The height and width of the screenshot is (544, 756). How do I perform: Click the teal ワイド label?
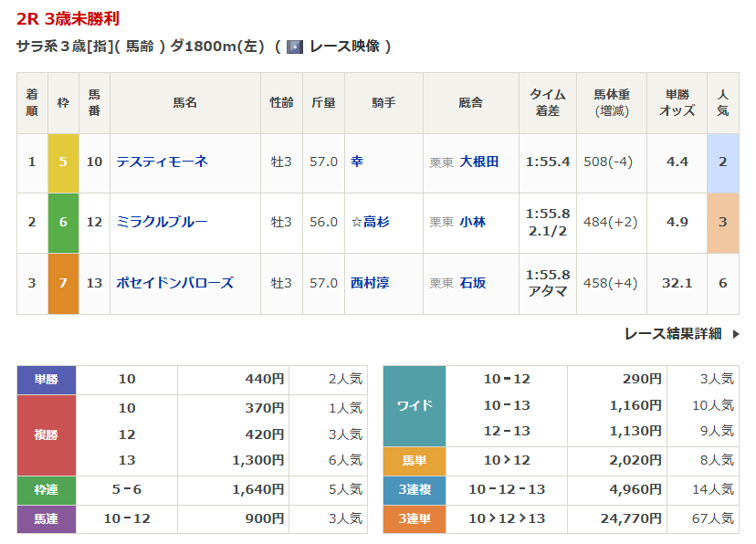(x=415, y=405)
